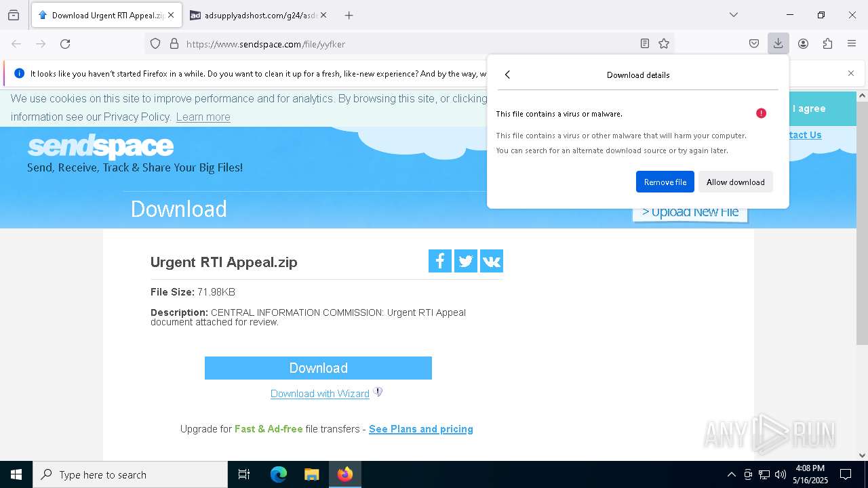Reload the current page
The image size is (868, 488).
[x=65, y=44]
